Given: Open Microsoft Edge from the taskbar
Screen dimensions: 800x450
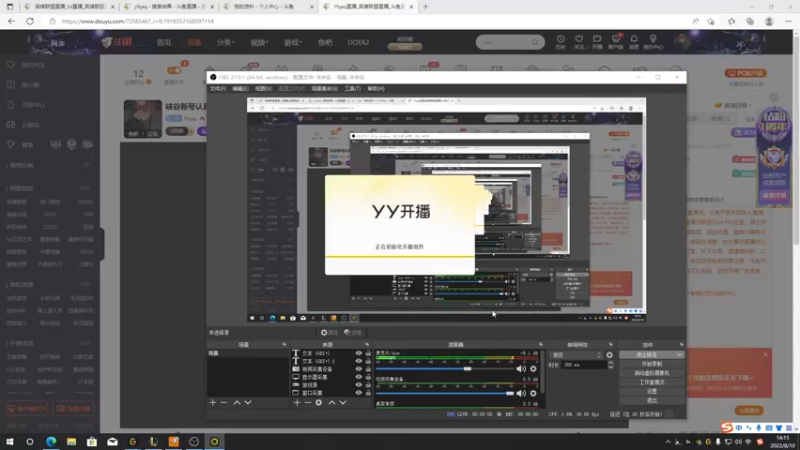Looking at the screenshot, I should (51, 441).
